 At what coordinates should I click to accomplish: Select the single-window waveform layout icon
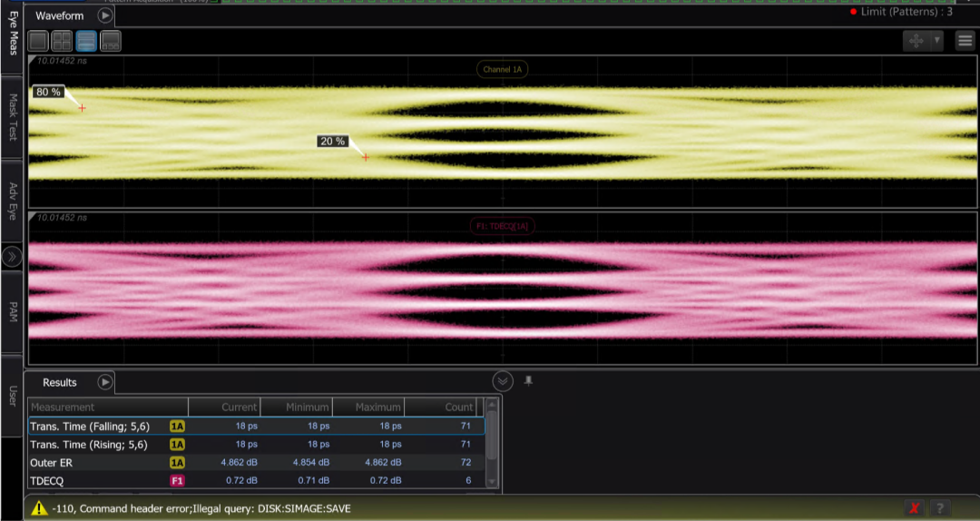click(38, 41)
